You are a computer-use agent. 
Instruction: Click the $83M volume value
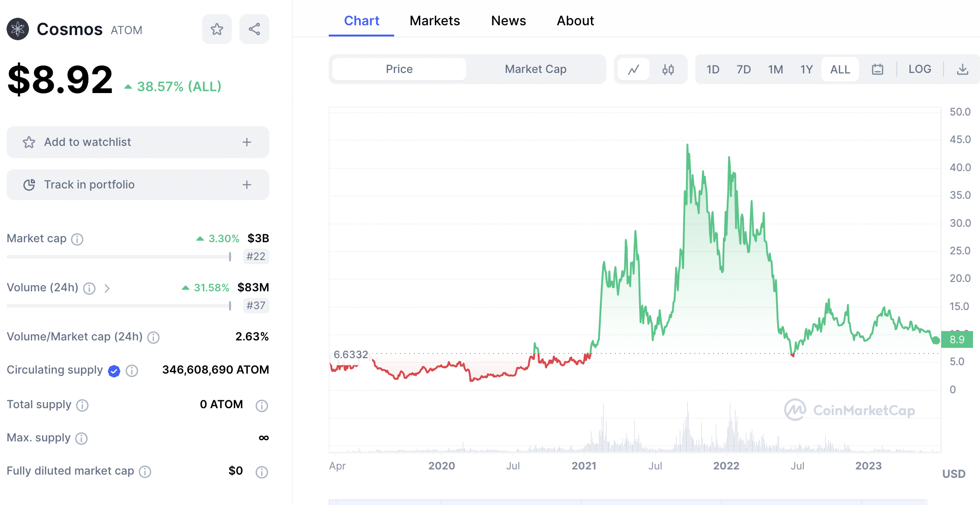[x=253, y=288]
